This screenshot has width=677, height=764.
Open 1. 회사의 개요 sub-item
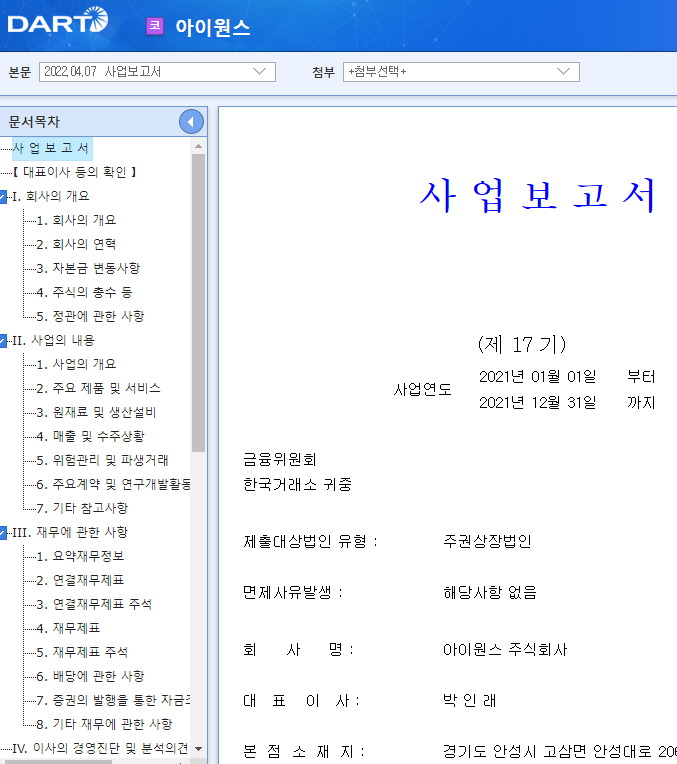click(77, 220)
